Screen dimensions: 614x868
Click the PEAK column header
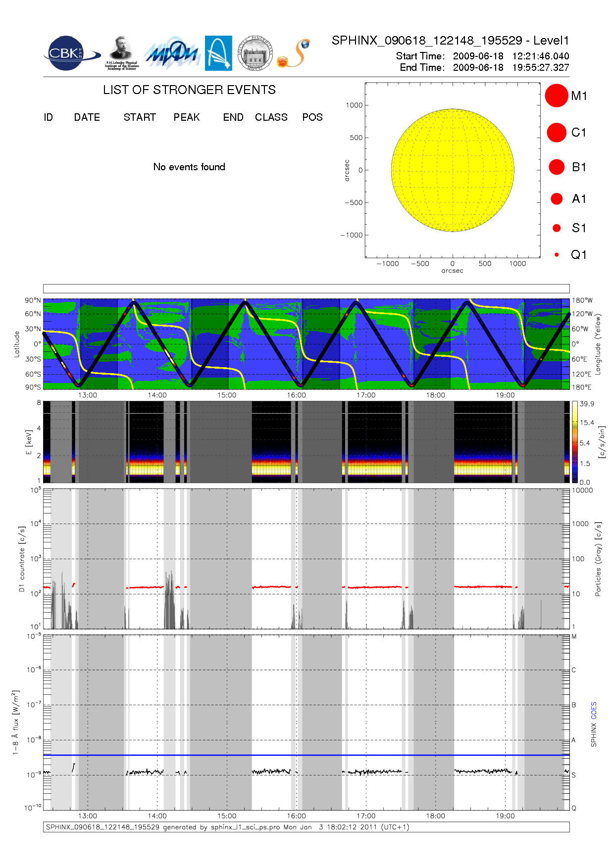coord(187,117)
